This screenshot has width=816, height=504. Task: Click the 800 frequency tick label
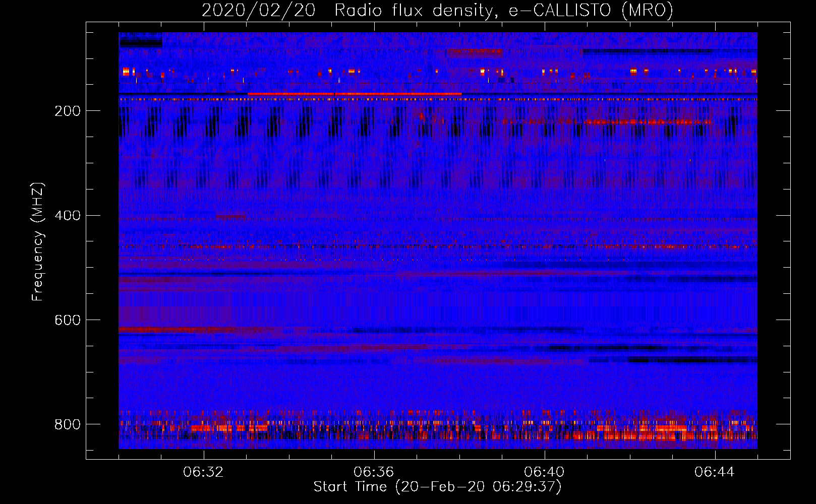68,424
